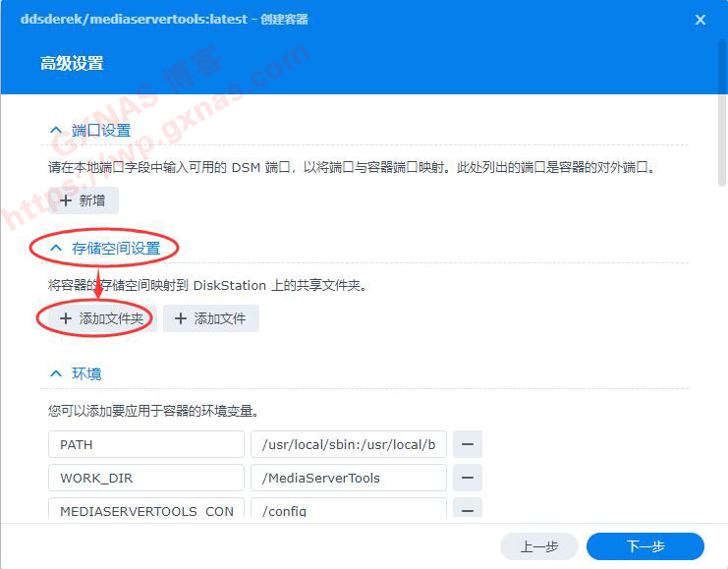The width and height of the screenshot is (728, 569).
Task: Collapse the 环境 section chevron
Action: 56,374
